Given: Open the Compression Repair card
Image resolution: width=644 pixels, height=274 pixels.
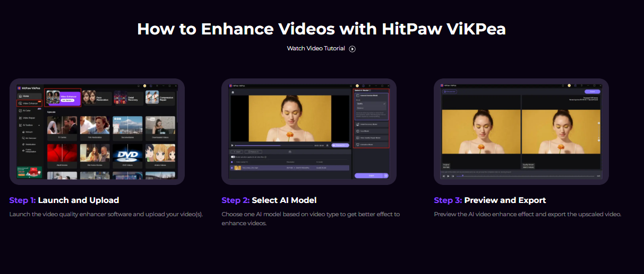Looking at the screenshot, I should point(160,99).
